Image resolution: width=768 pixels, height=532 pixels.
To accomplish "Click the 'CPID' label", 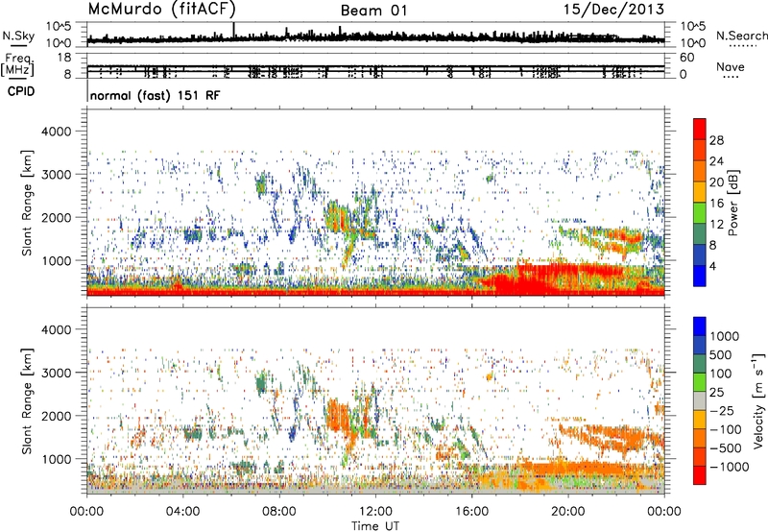I will tap(21, 91).
